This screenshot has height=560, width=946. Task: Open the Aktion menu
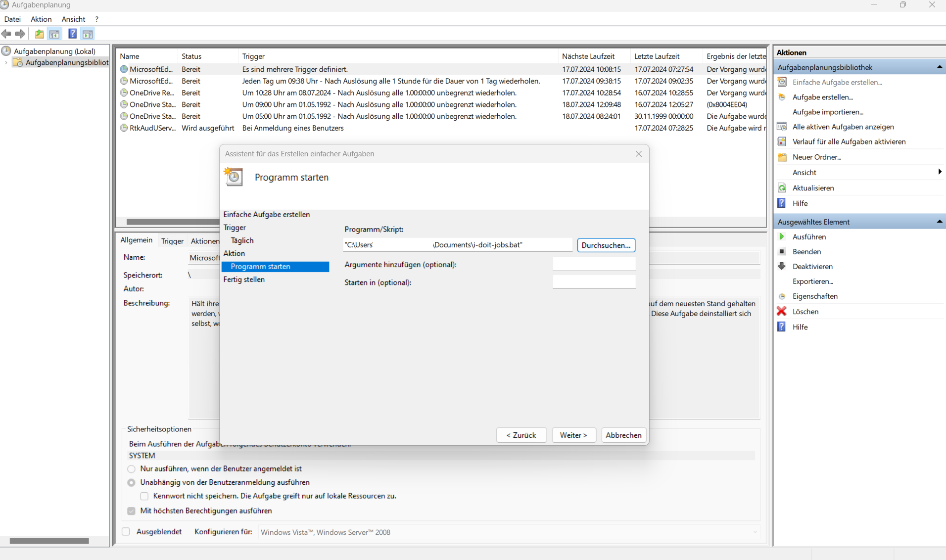point(41,19)
